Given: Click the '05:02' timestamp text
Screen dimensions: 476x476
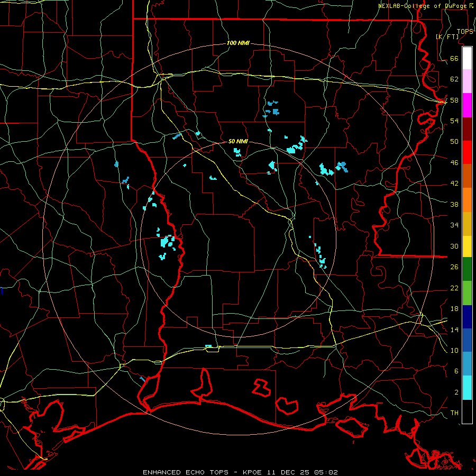Looking at the screenshot, I should pos(326,472).
